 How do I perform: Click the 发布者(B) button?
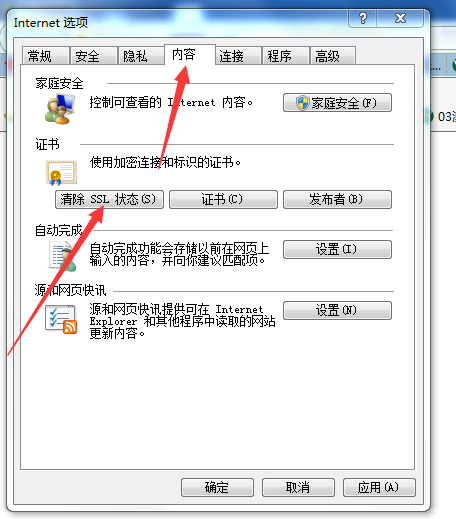(337, 199)
